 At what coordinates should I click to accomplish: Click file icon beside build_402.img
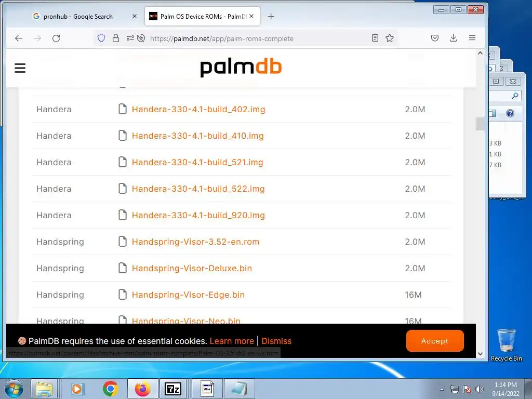point(123,109)
